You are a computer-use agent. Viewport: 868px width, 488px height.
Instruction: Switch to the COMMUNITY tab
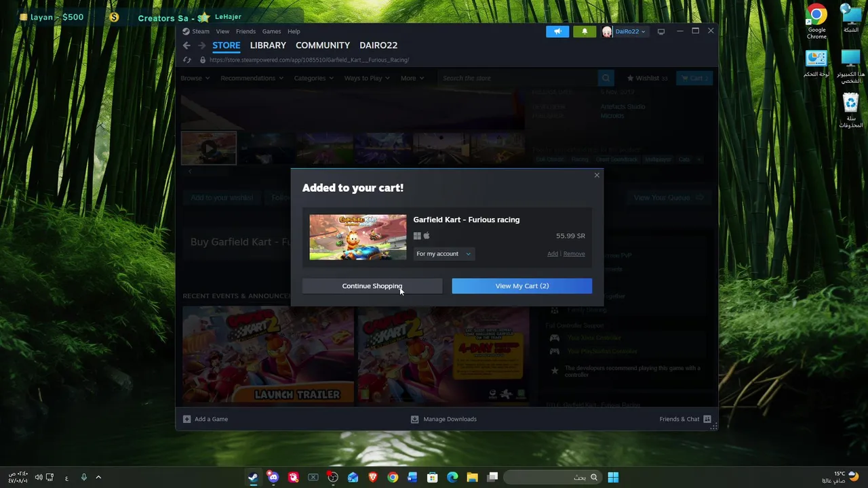(x=323, y=45)
